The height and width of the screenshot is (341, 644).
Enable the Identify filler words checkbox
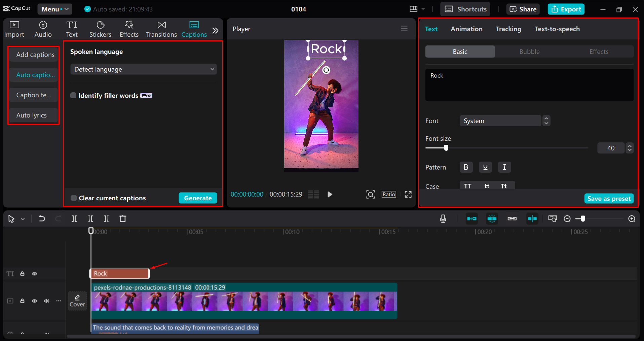click(73, 95)
